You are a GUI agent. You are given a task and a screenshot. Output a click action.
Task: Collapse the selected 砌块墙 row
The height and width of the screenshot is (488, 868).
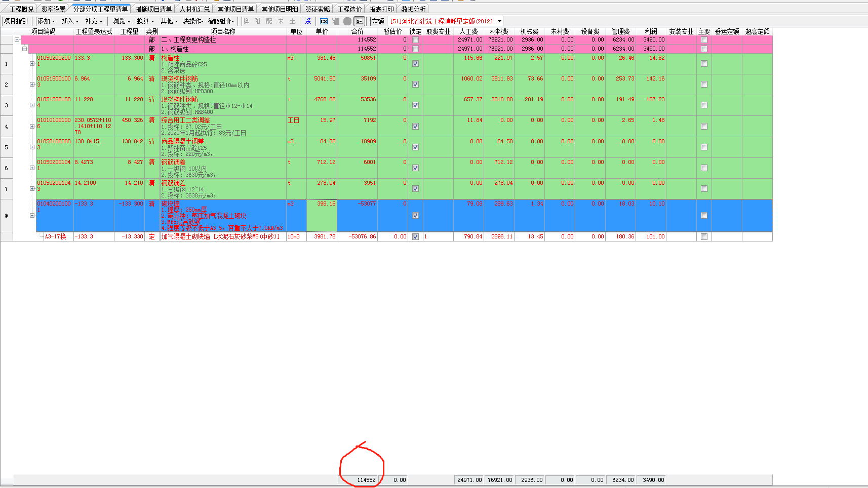pyautogui.click(x=32, y=216)
